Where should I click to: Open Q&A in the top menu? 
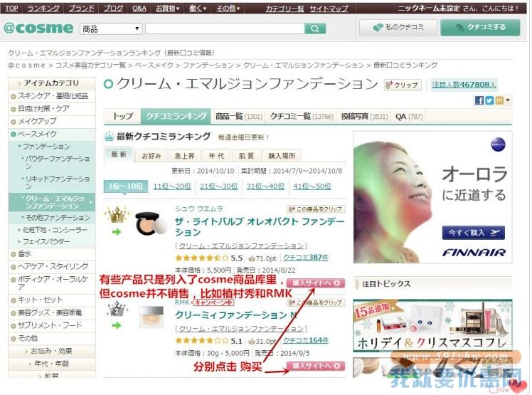tap(139, 8)
